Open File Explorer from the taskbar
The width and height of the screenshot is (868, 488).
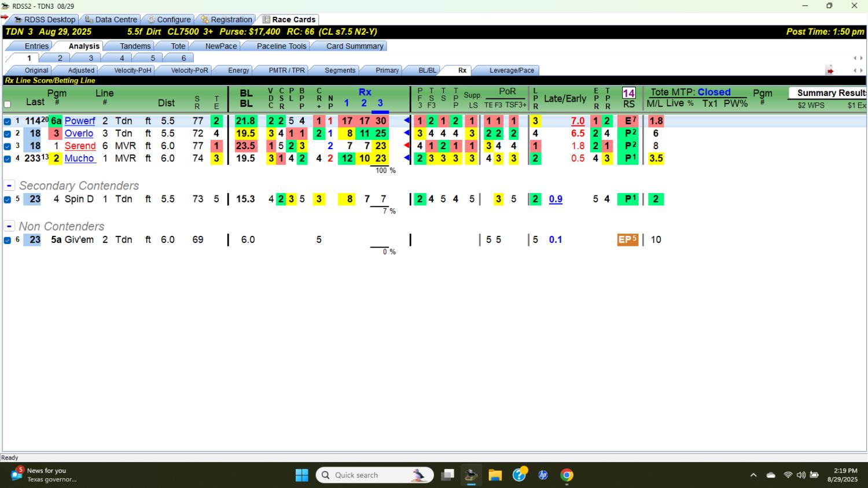495,475
